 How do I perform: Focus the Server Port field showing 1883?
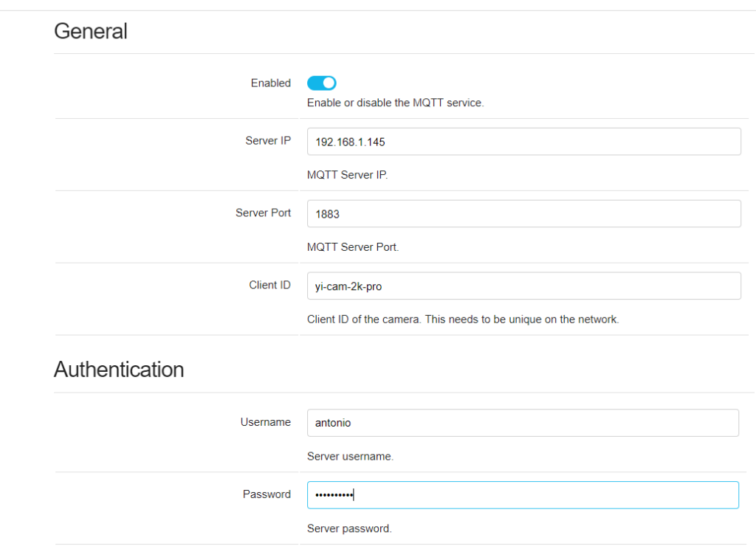click(523, 214)
